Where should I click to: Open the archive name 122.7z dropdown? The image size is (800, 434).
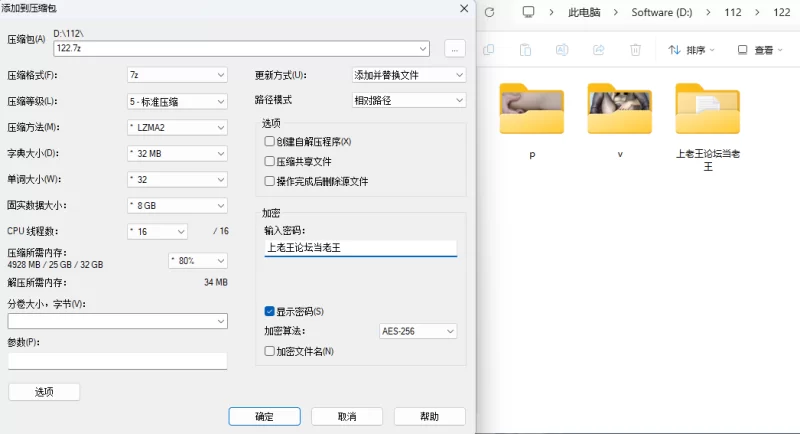pos(422,49)
